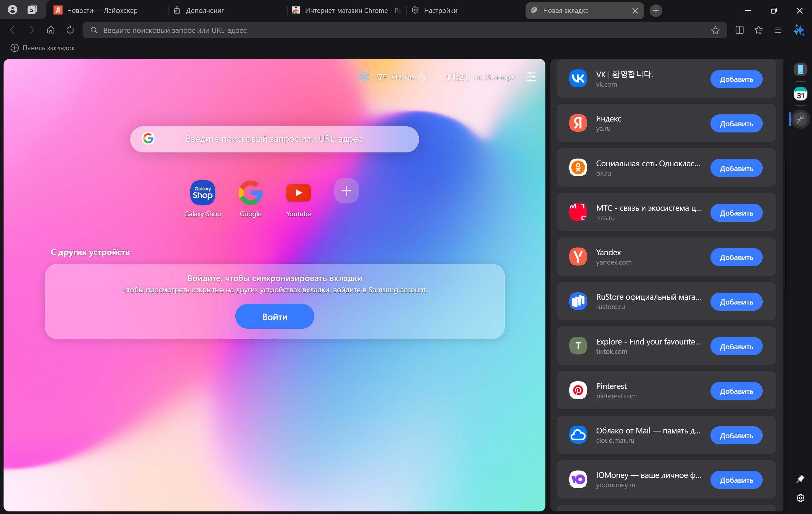The width and height of the screenshot is (812, 514).
Task: Open the bookmarks list icon
Action: point(759,30)
